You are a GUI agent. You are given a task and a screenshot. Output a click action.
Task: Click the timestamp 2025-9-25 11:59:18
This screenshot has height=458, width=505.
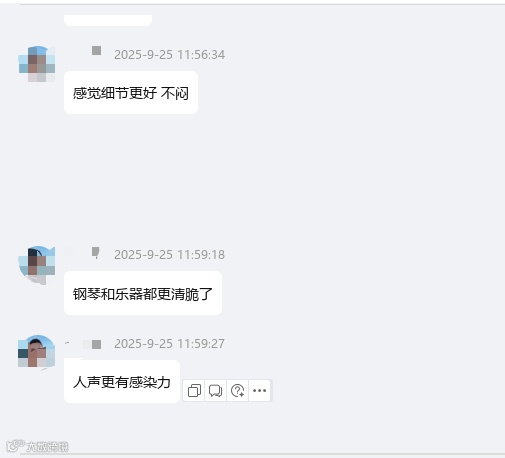[169, 255]
